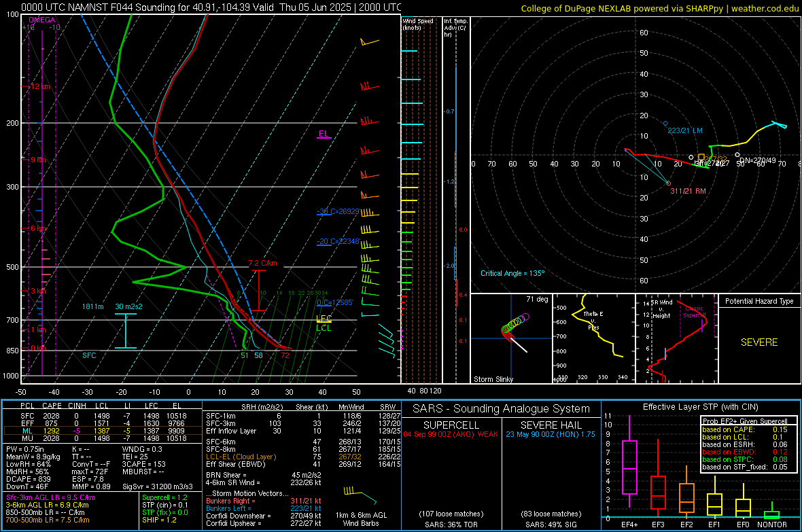Click the 3CAPE = 153 value

tap(143, 464)
